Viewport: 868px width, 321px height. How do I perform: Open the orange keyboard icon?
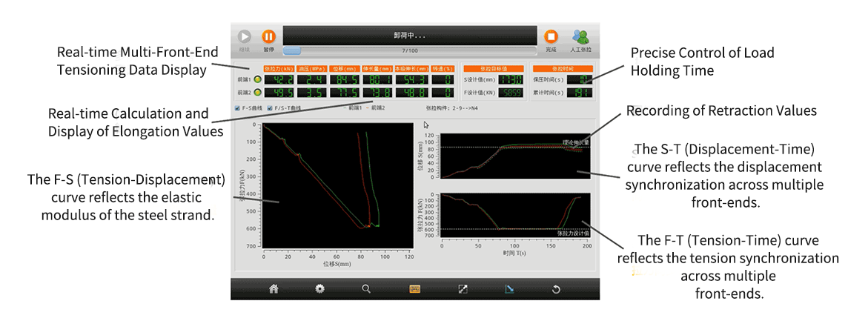[x=414, y=289]
